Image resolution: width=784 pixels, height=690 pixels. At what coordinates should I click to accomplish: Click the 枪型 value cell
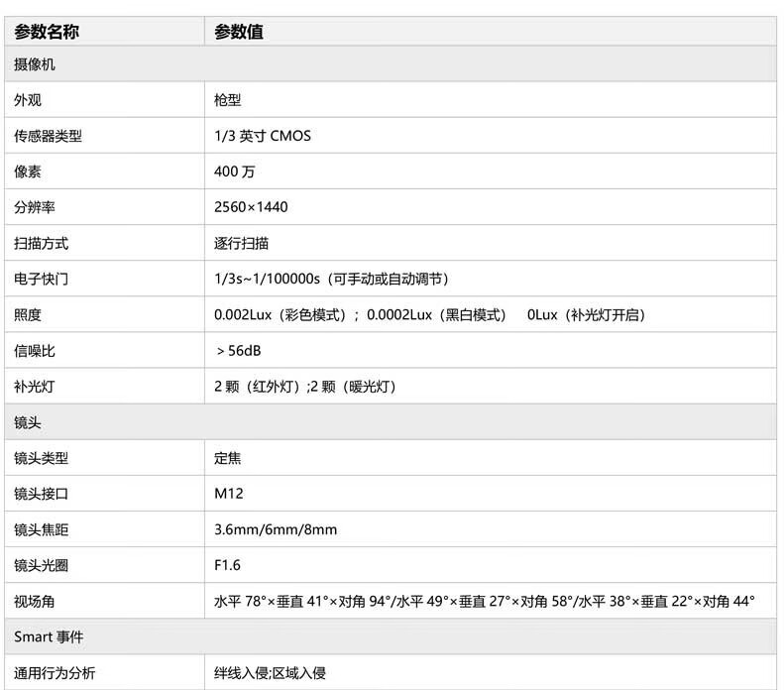click(228, 100)
